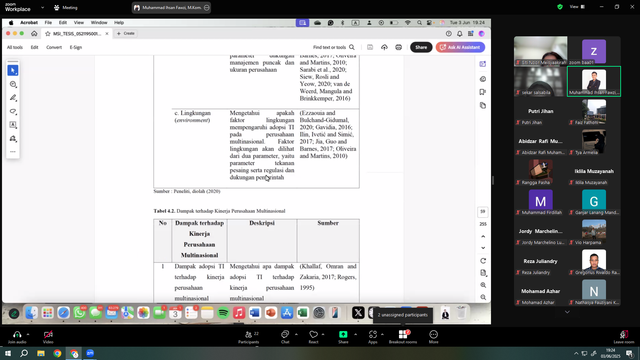Open the File menu in Acrobat

48,23
